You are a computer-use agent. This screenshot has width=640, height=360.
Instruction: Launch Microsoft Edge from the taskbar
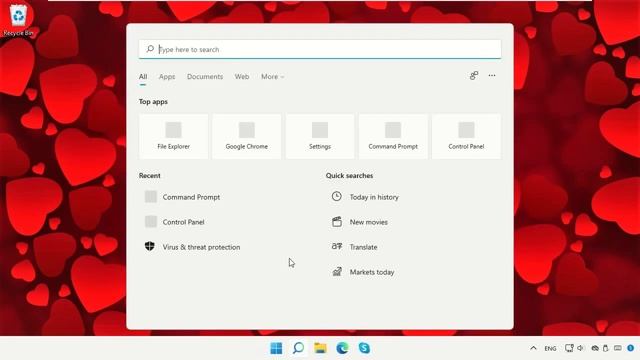click(342, 348)
